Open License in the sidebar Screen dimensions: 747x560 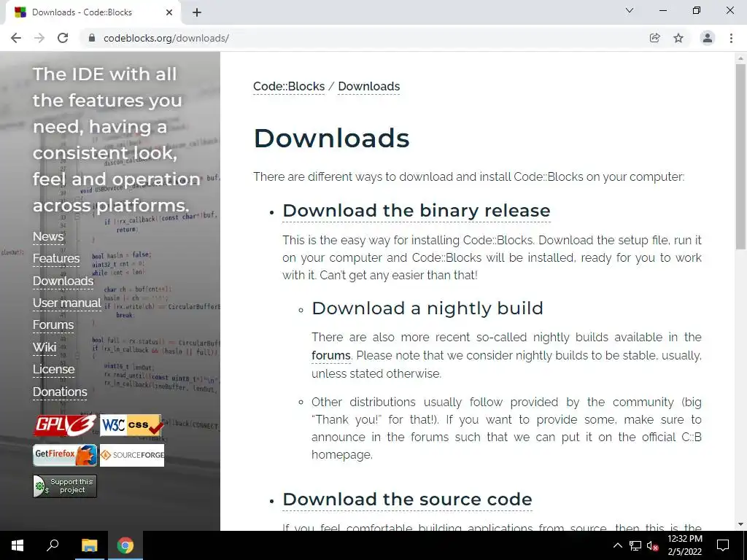(x=53, y=369)
